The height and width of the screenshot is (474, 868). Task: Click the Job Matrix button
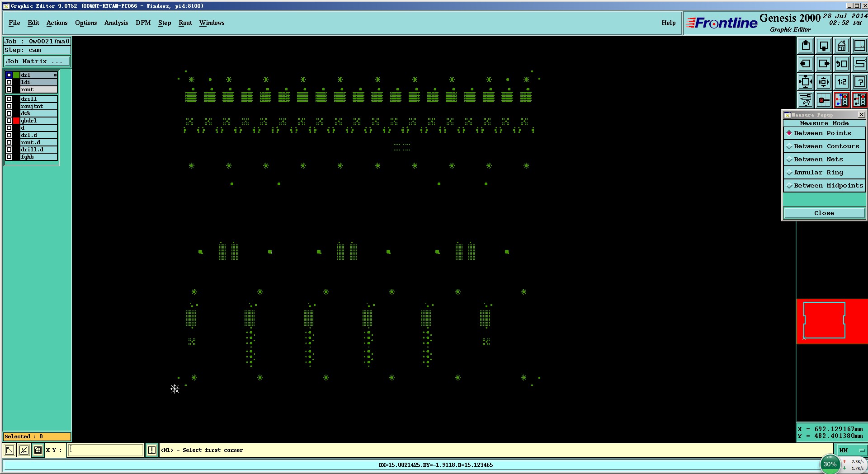(37, 61)
